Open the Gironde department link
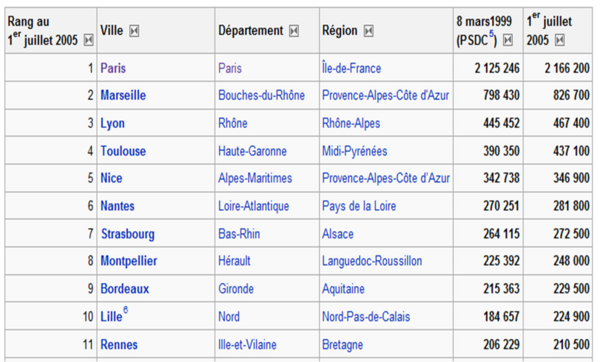Screen dimensions: 600x362 coord(236,289)
